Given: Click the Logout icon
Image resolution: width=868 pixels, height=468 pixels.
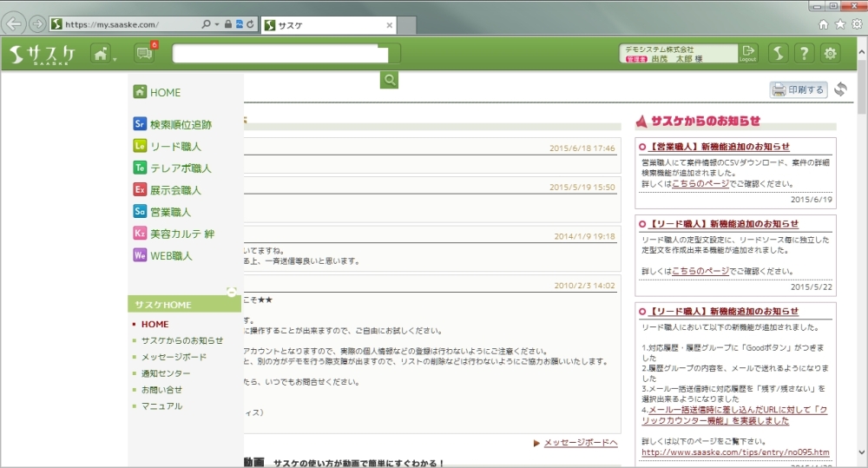Looking at the screenshot, I should pos(748,54).
